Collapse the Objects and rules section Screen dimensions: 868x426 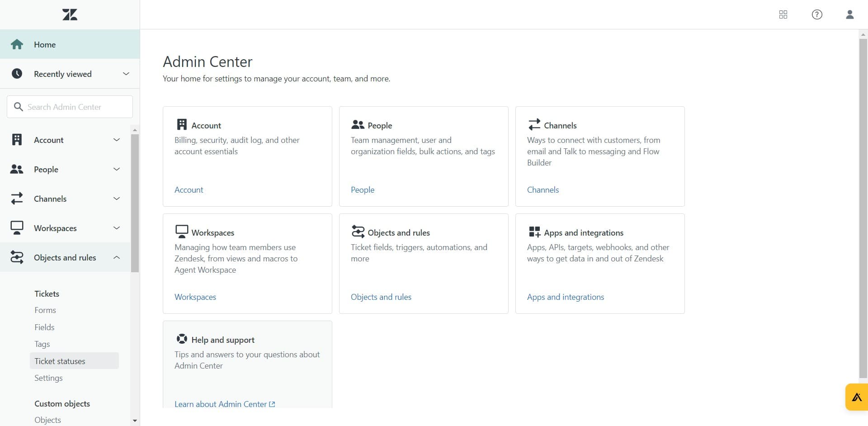click(117, 257)
